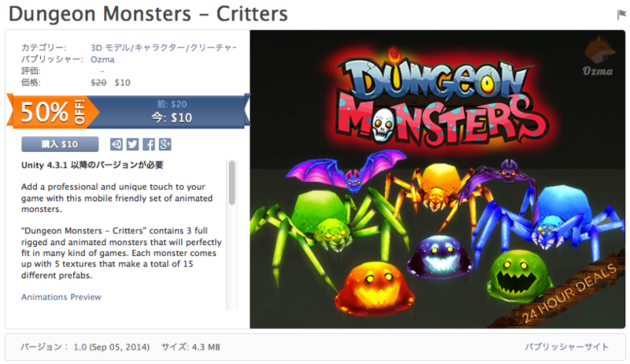Click the report flag icon
The height and width of the screenshot is (364, 630).
(621, 15)
